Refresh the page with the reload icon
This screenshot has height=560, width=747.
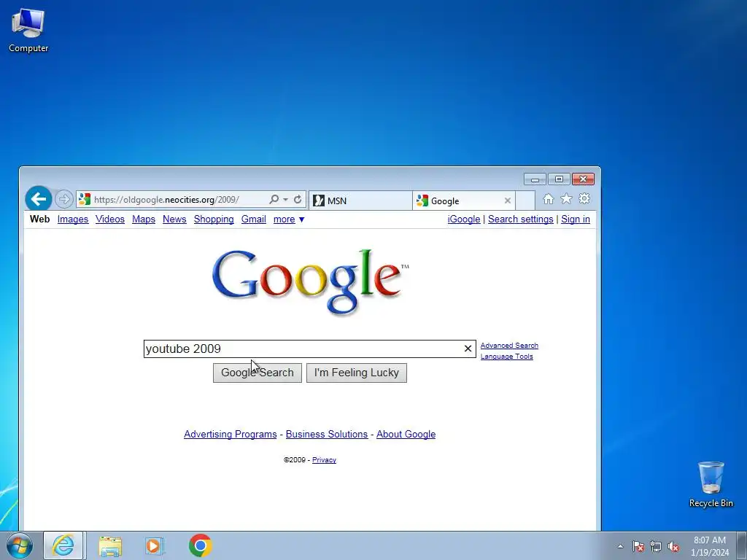tap(298, 199)
